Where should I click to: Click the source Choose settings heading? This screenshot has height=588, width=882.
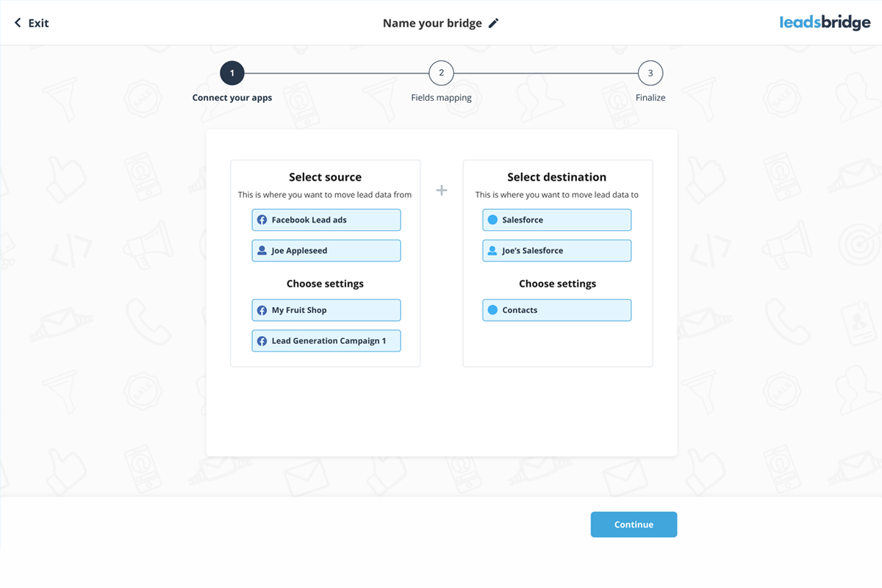click(325, 284)
